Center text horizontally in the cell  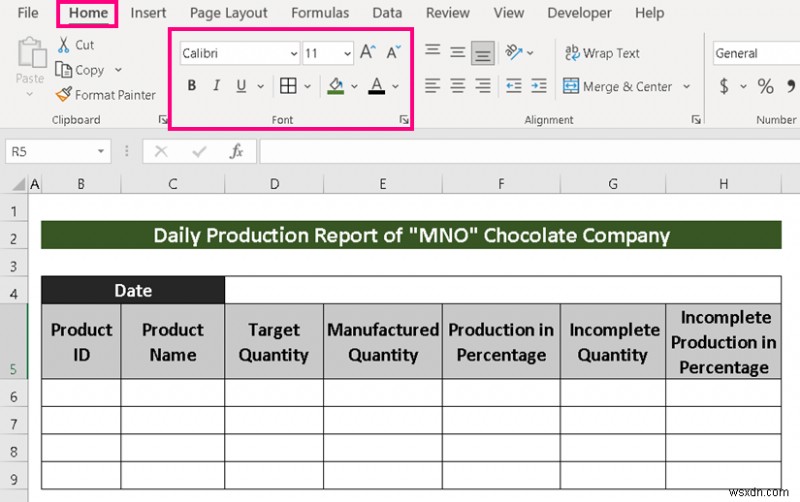[x=458, y=86]
